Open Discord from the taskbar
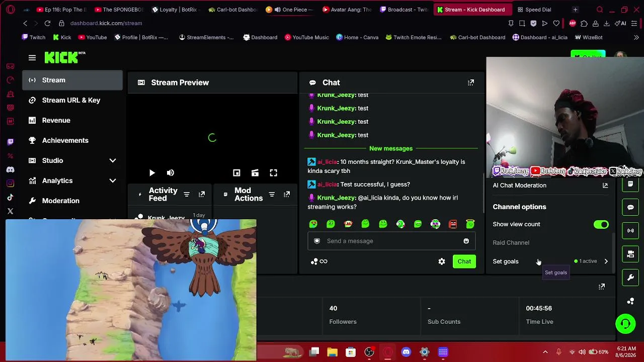644x362 pixels. (x=406, y=352)
